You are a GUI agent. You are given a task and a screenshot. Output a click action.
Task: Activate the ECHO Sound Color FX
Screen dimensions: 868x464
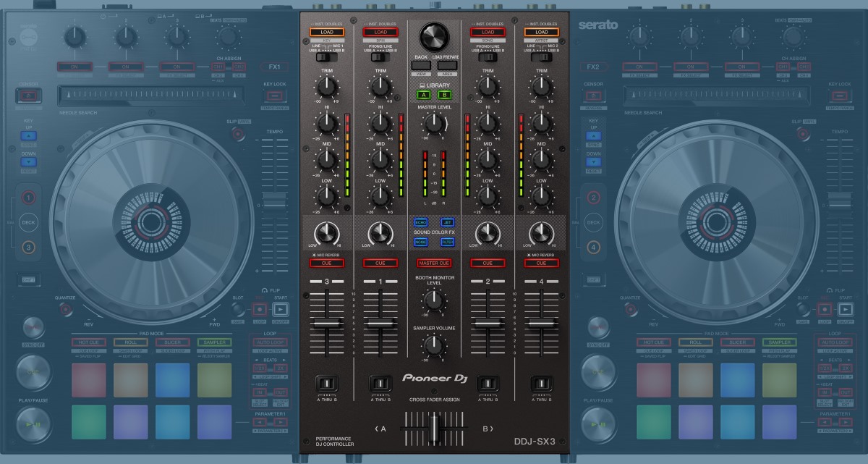pos(421,223)
